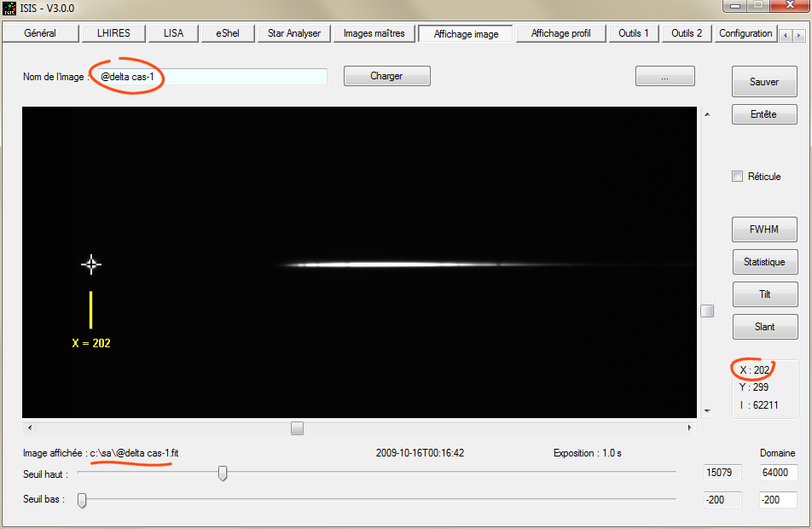
Task: Click the ISIS application icon in title bar
Action: tap(10, 8)
